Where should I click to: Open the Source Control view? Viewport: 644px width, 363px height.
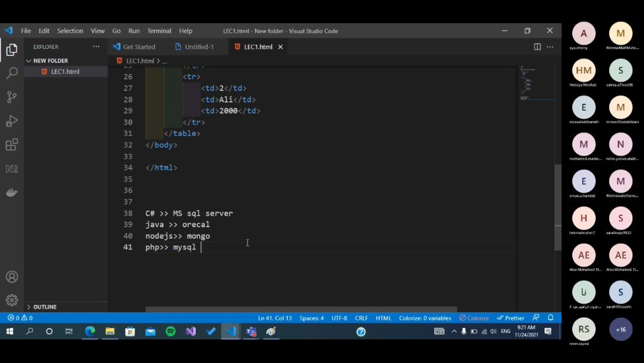point(12,97)
